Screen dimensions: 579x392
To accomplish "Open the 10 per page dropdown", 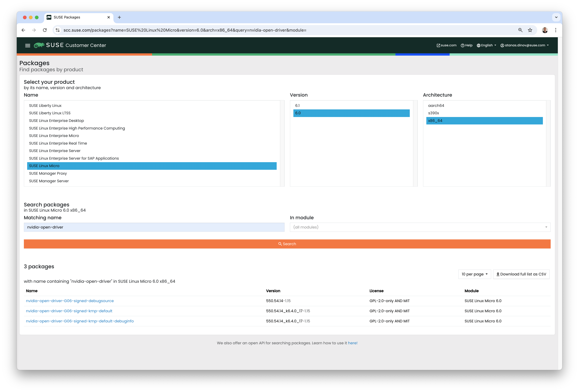I will 474,274.
